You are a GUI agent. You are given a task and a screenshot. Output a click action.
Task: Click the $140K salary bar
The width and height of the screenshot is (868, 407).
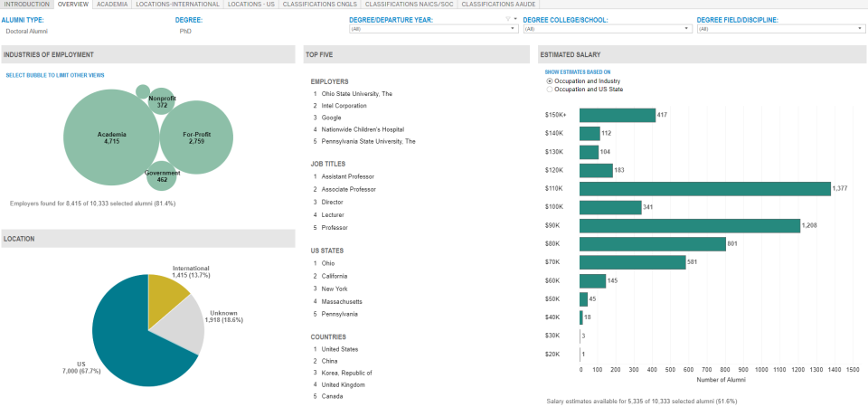(590, 134)
